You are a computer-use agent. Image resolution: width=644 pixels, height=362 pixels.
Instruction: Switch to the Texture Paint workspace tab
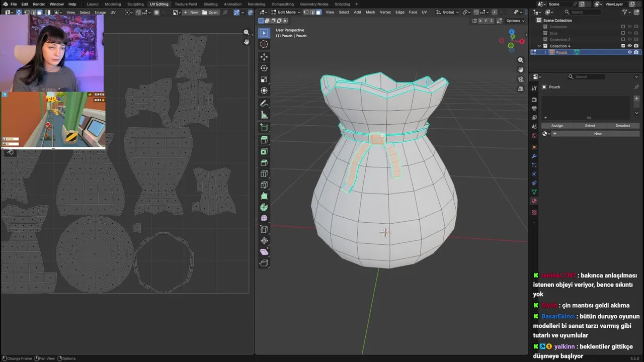click(x=186, y=4)
